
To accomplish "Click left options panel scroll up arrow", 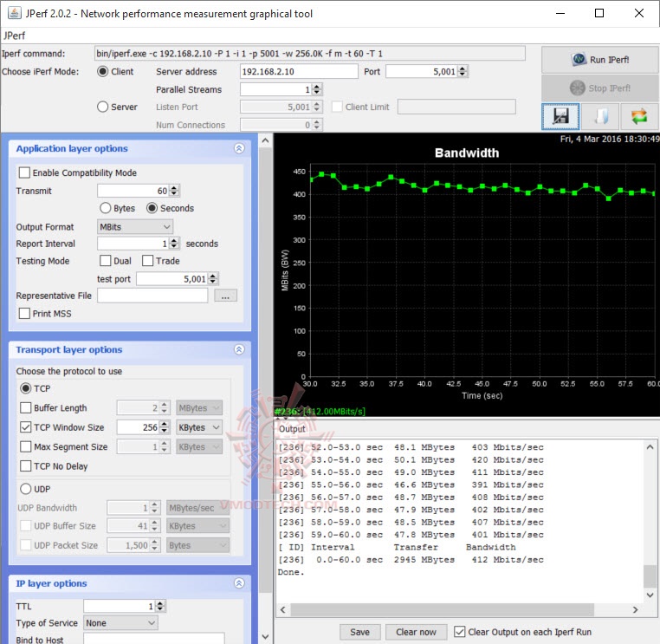I will click(265, 140).
